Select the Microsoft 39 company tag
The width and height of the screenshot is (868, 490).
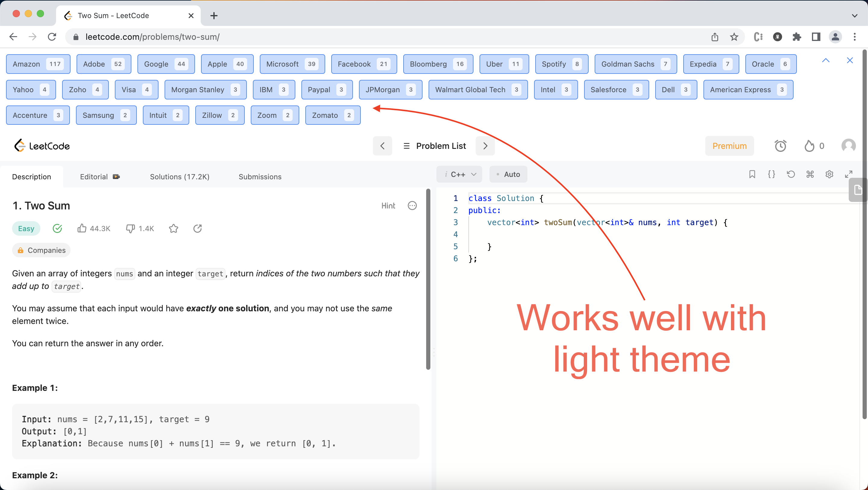click(x=292, y=64)
